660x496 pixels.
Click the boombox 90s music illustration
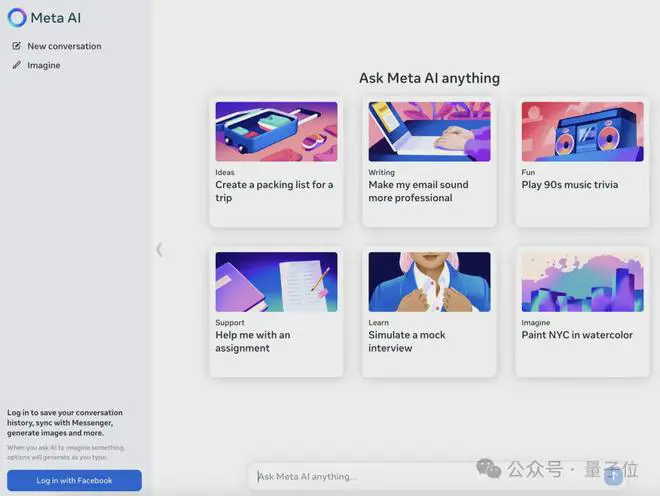[x=582, y=131]
